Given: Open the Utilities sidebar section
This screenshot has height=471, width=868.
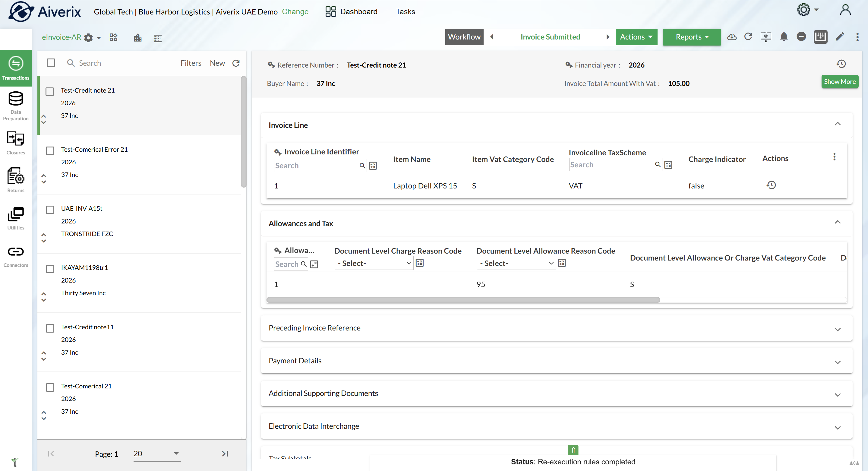Looking at the screenshot, I should [x=15, y=218].
